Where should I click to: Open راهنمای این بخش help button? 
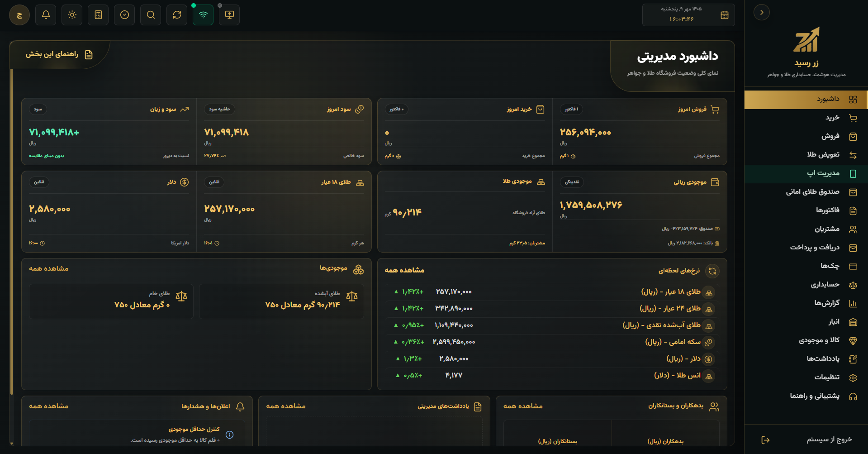click(x=59, y=55)
